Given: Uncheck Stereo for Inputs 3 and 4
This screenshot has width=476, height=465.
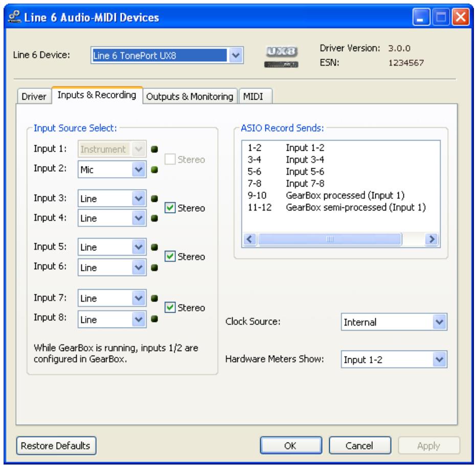Looking at the screenshot, I should 170,208.
